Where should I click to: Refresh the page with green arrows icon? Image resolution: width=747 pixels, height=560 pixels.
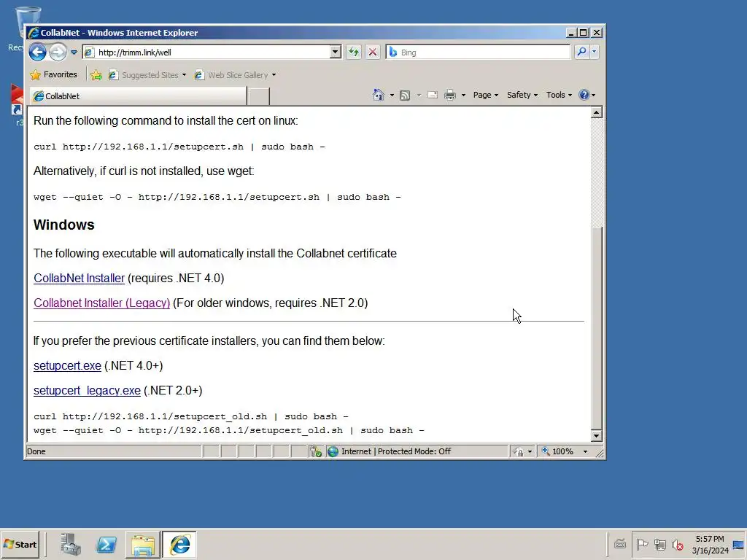point(354,52)
